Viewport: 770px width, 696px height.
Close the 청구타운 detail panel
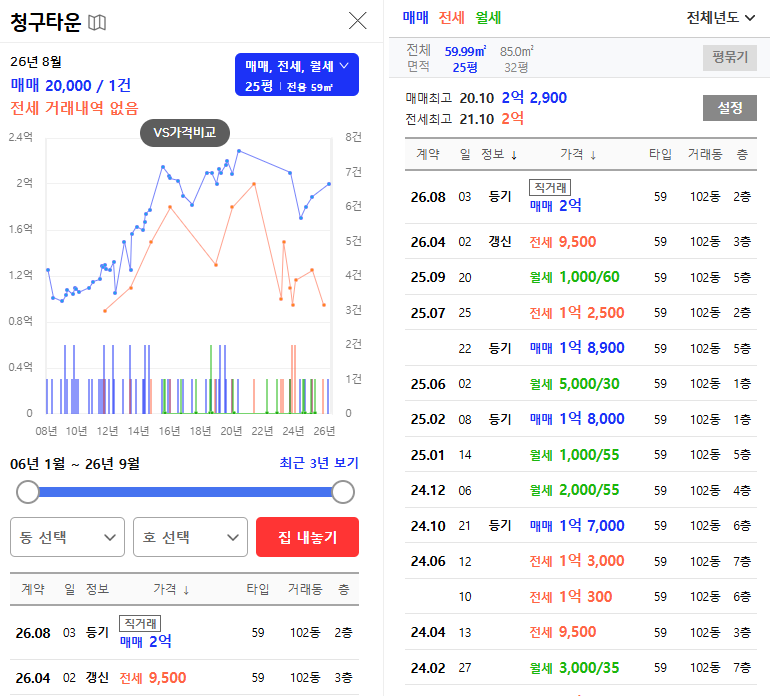[x=358, y=21]
